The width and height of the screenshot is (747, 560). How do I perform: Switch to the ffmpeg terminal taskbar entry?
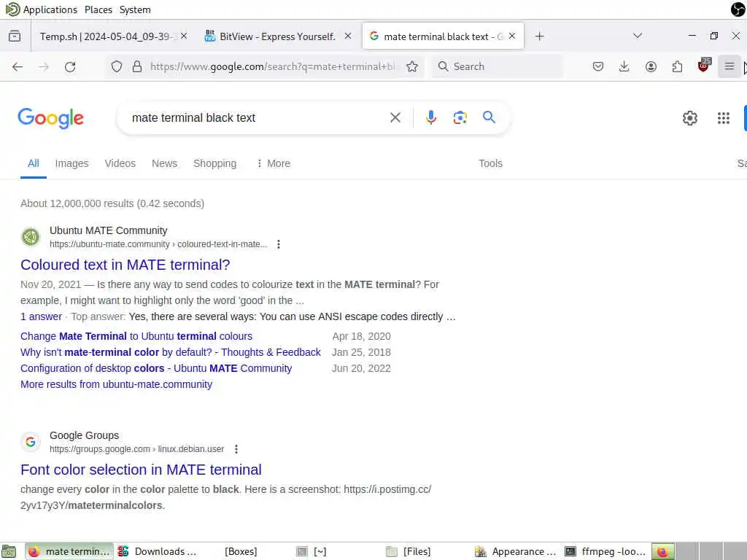pos(605,551)
